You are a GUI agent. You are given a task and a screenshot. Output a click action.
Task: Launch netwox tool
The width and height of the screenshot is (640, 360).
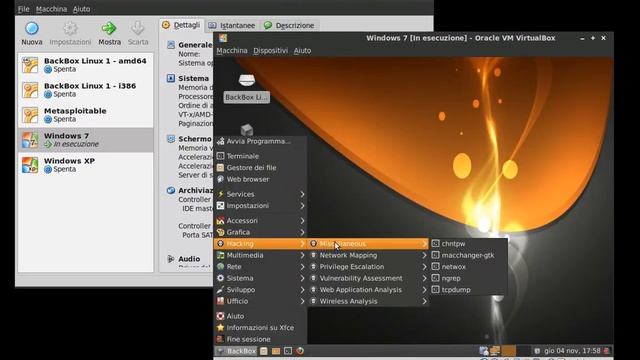469,267
